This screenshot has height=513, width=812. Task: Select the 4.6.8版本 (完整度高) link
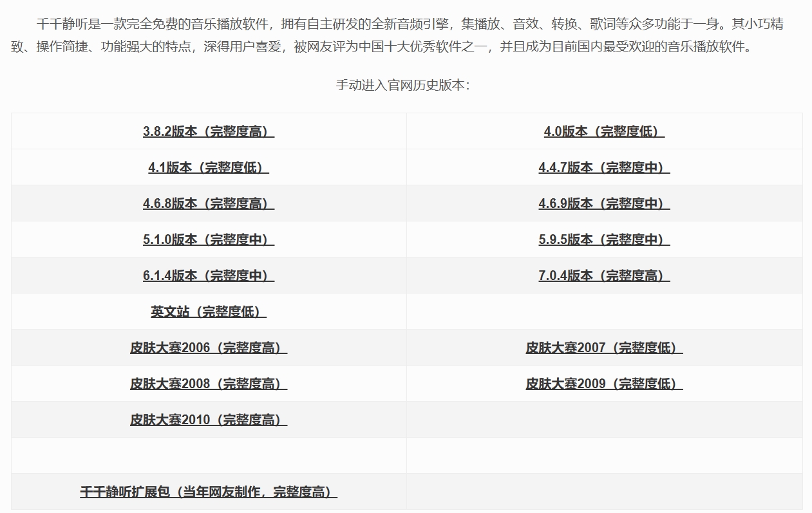point(208,203)
